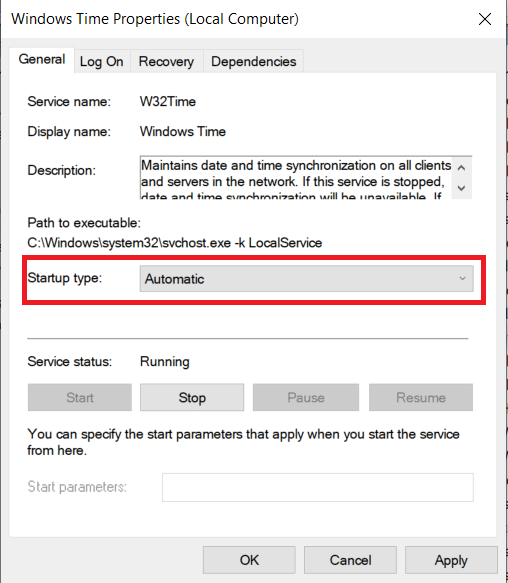Click the W32Time service name text
This screenshot has height=583, width=508.
click(x=168, y=102)
